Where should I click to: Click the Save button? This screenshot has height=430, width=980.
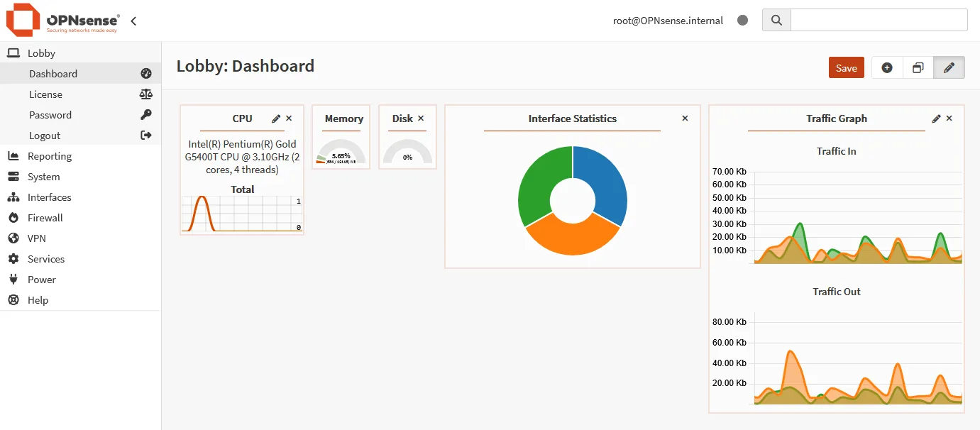[846, 67]
